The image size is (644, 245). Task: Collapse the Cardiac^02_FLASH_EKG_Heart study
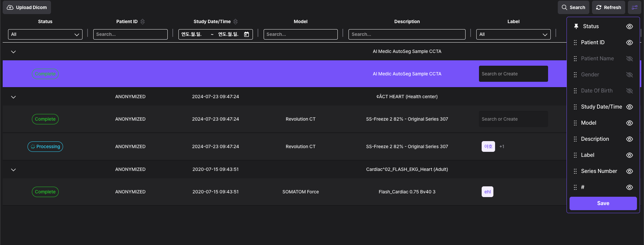[13, 170]
